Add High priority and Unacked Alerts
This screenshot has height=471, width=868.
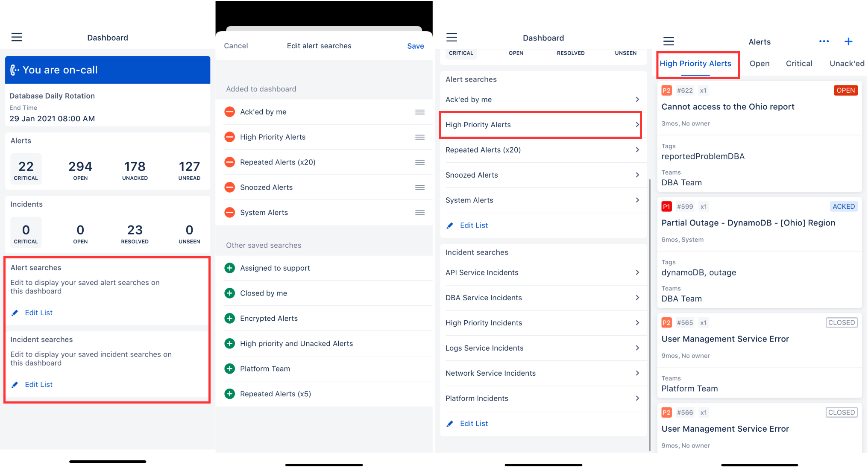point(230,344)
